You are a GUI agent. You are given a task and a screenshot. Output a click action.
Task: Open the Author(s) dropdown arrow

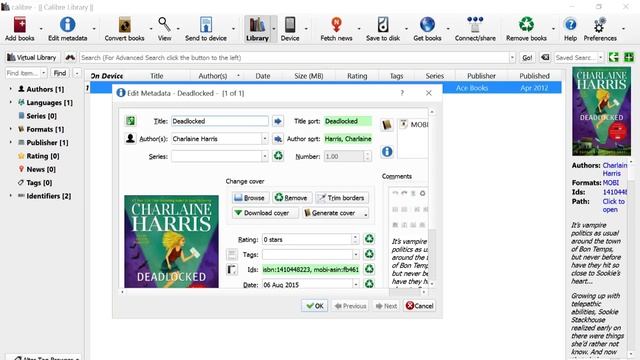[264, 139]
